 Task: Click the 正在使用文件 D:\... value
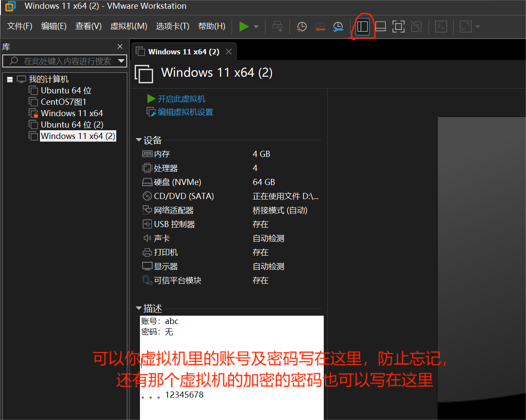tap(286, 196)
